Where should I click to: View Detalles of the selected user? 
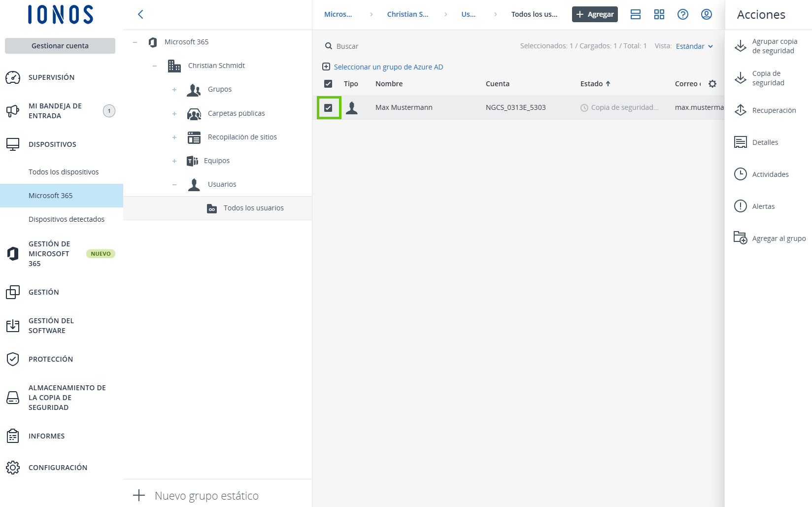pyautogui.click(x=765, y=142)
